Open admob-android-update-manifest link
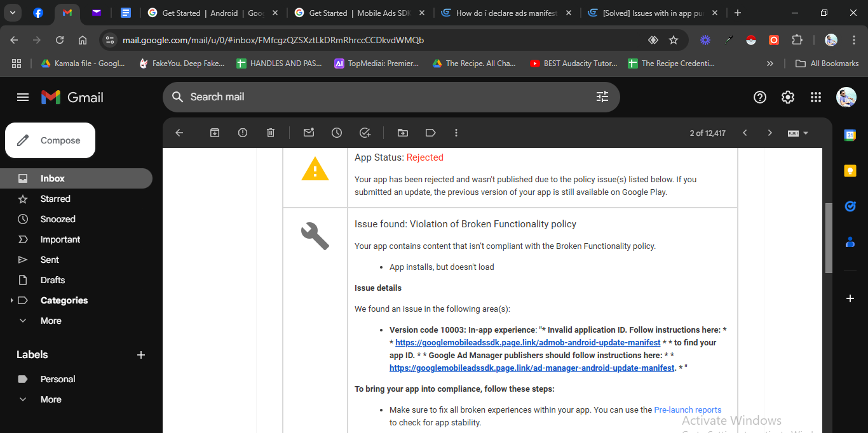This screenshot has height=433, width=868. coord(528,342)
